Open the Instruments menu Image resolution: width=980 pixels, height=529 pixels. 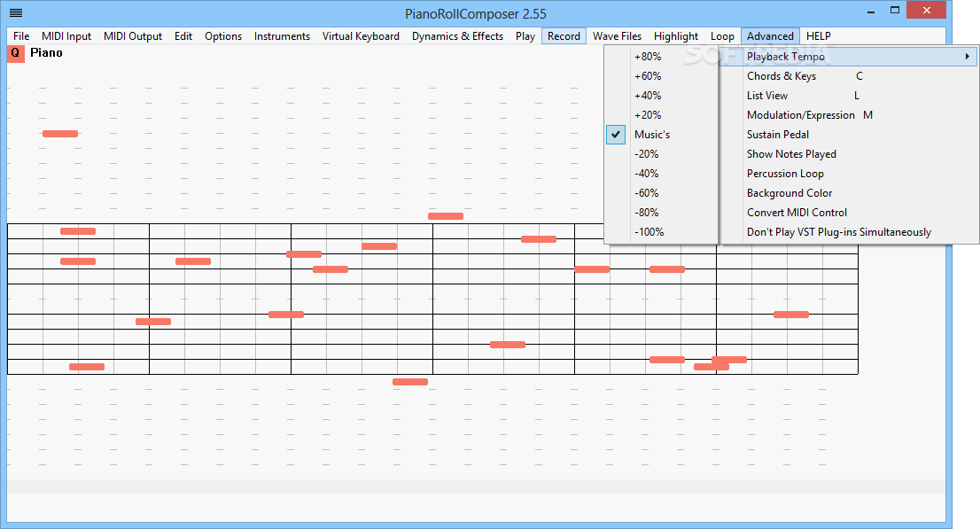pos(282,36)
